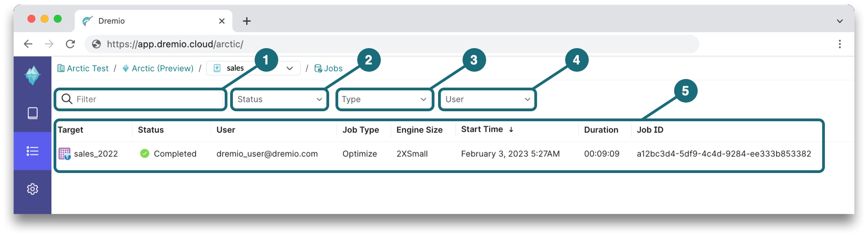Click the sales_2022 target name

[x=96, y=154]
